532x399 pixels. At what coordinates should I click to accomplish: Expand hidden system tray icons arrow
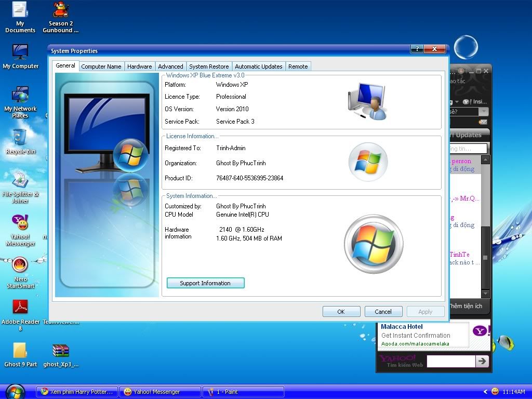485,392
